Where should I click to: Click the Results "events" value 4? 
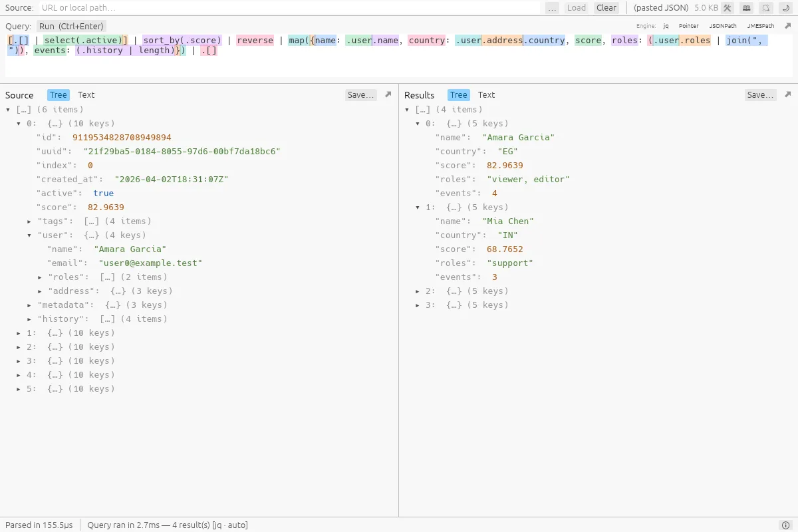(x=495, y=194)
